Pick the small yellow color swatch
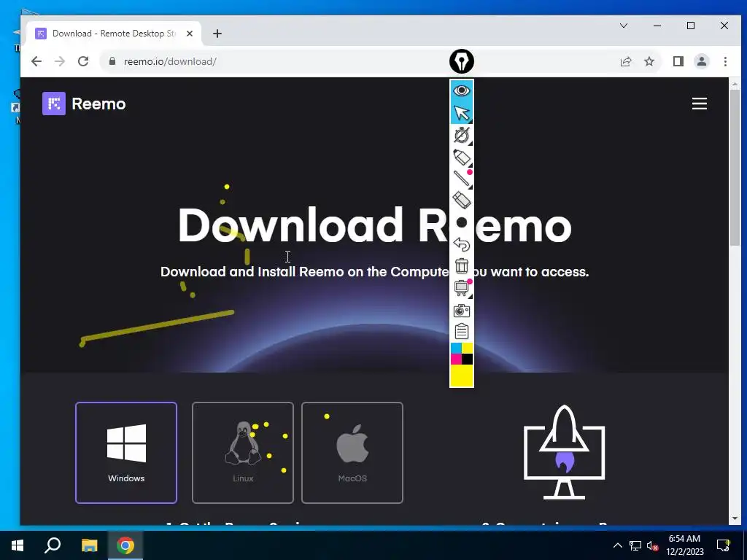The height and width of the screenshot is (560, 747). click(468, 348)
